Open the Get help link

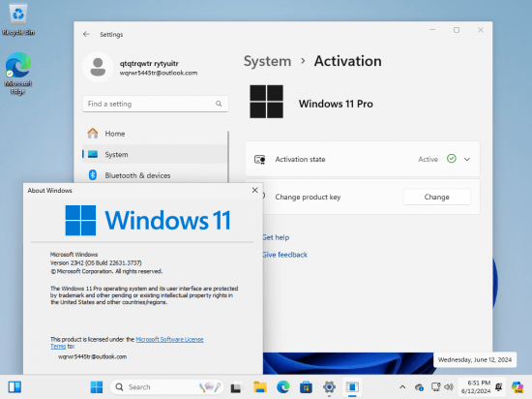coord(276,237)
